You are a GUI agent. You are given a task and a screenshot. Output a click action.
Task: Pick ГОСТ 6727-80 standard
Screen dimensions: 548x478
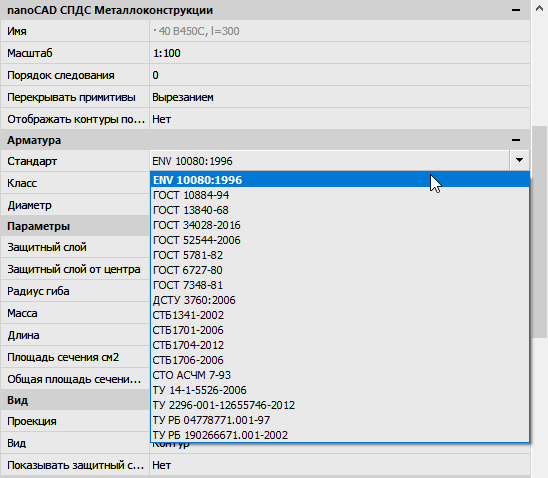click(x=340, y=270)
